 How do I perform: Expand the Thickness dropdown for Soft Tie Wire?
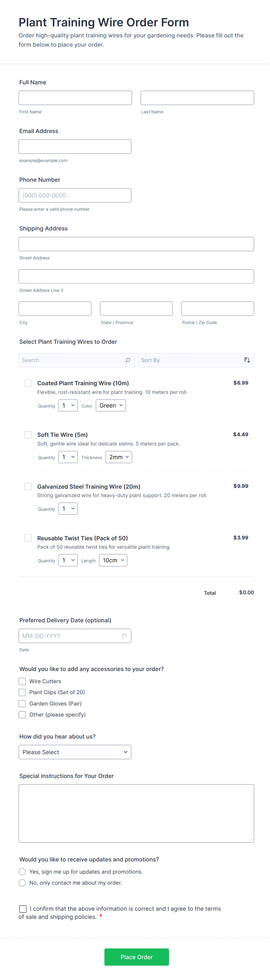118,457
